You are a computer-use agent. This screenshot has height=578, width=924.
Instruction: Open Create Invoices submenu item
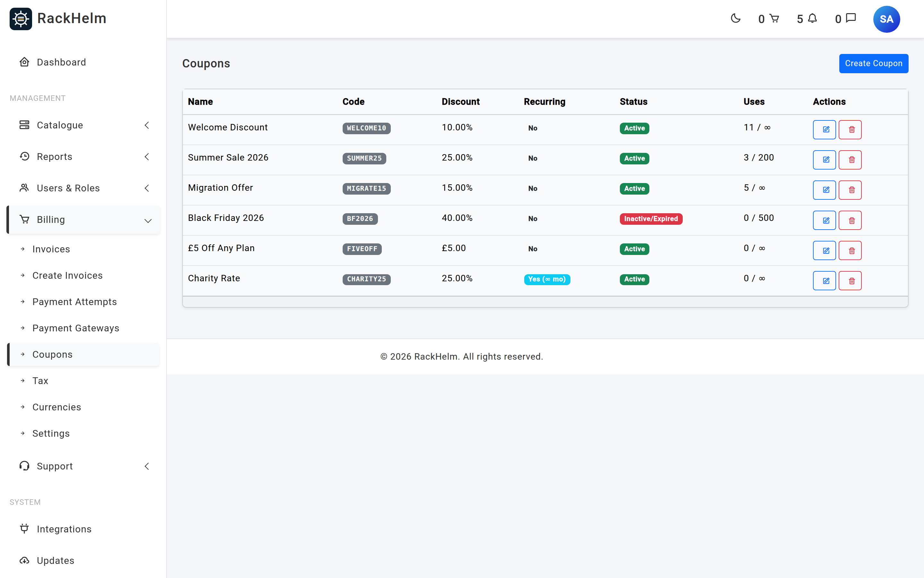coord(83,275)
